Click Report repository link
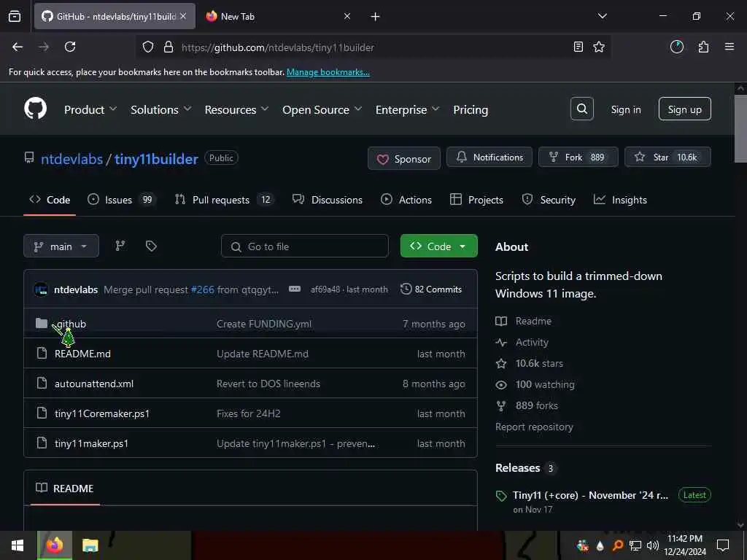 coord(534,427)
